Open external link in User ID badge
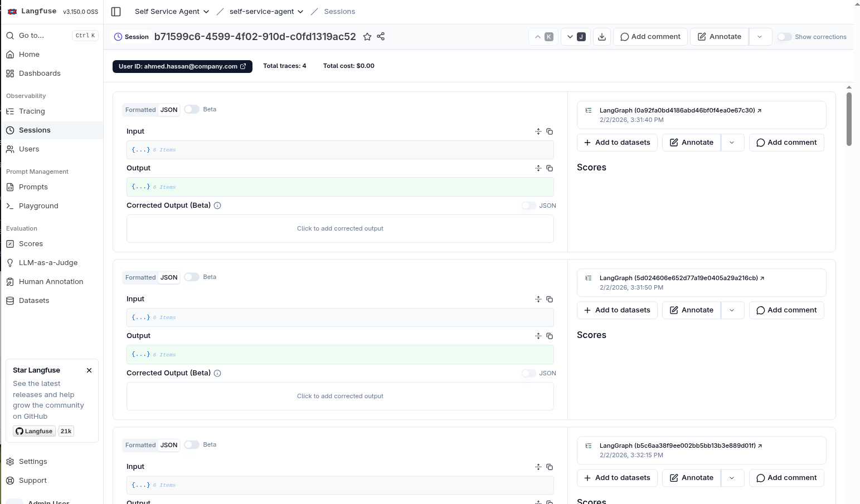 (243, 66)
